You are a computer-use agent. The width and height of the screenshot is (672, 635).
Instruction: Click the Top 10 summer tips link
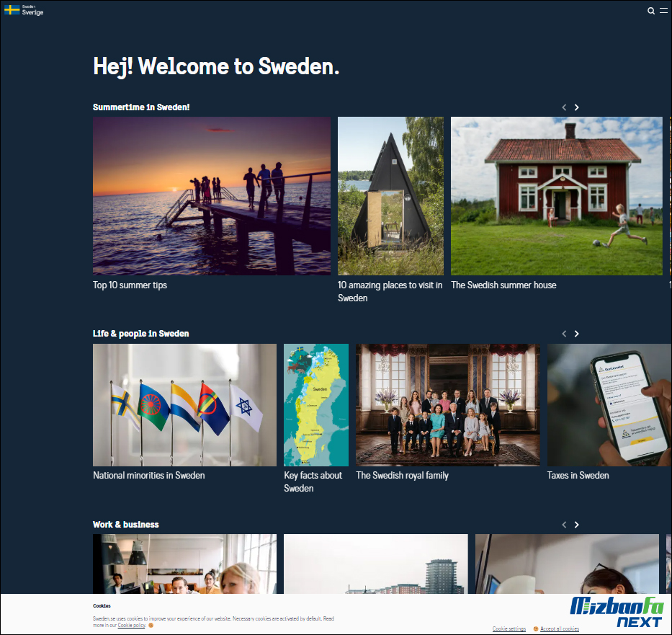pos(130,285)
